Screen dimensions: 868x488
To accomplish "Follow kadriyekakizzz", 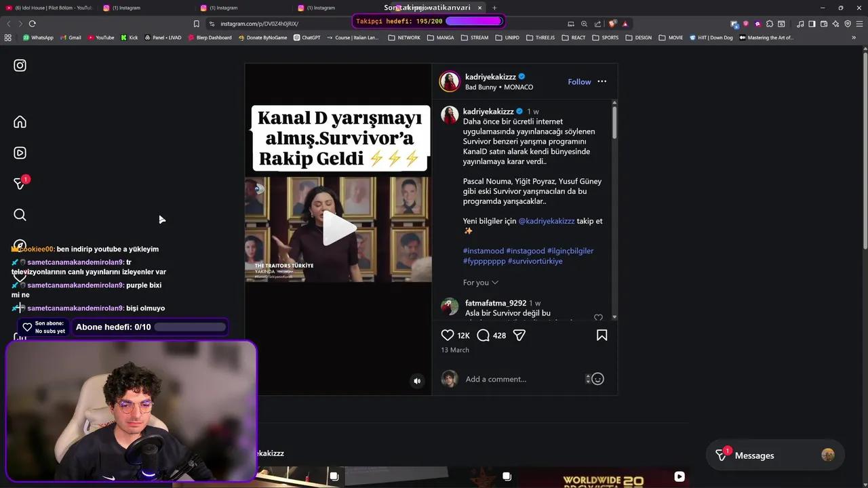I will tap(579, 81).
